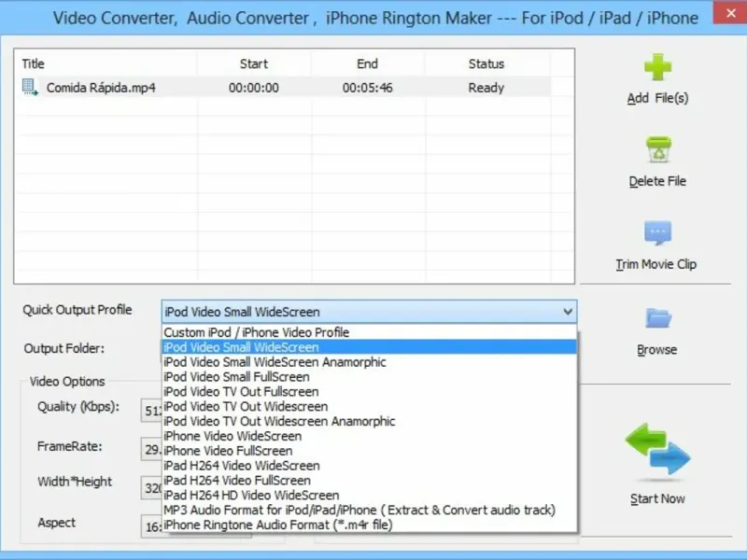Click the Delete File recycle bin icon
747x560 pixels.
[658, 149]
